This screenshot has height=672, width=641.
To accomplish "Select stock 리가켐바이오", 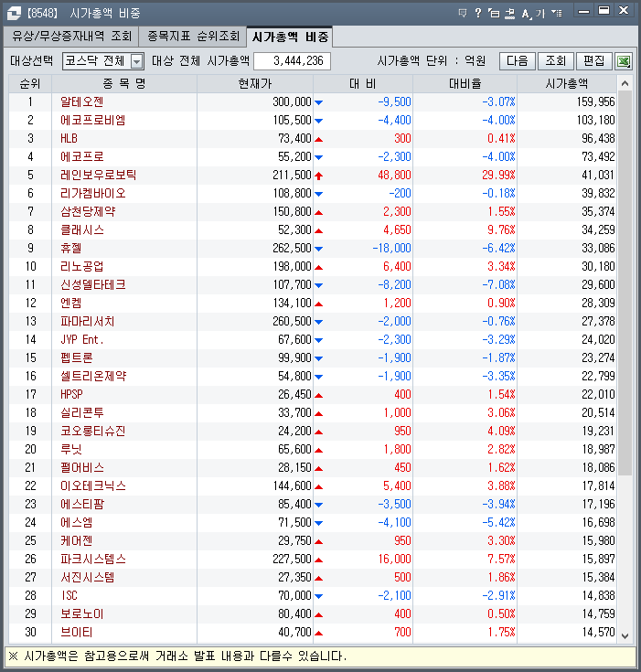I will pos(92,193).
